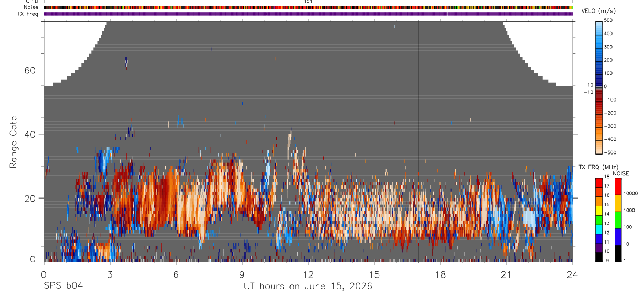
Task: Click the 12 tick on UT hours axis
Action: click(308, 274)
